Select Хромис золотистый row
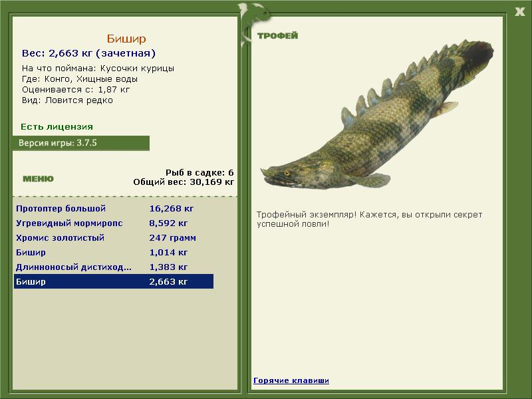This screenshot has width=532, height=399. 114,237
